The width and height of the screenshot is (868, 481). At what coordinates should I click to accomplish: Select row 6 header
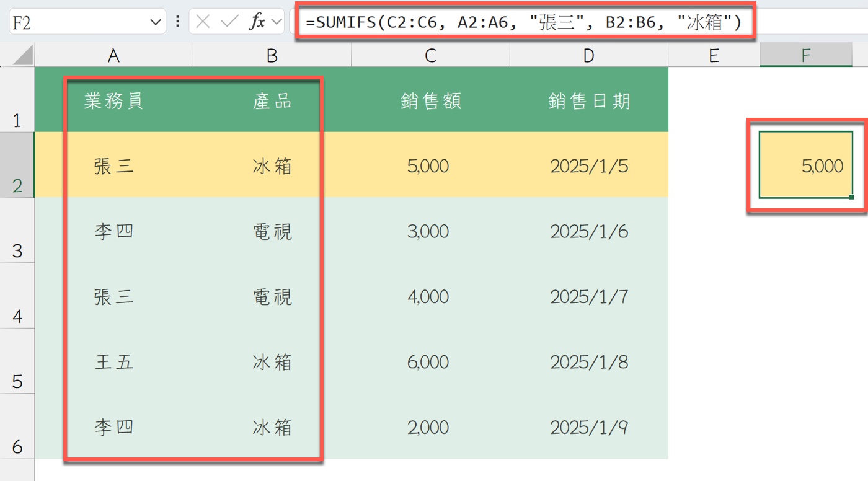tap(17, 428)
